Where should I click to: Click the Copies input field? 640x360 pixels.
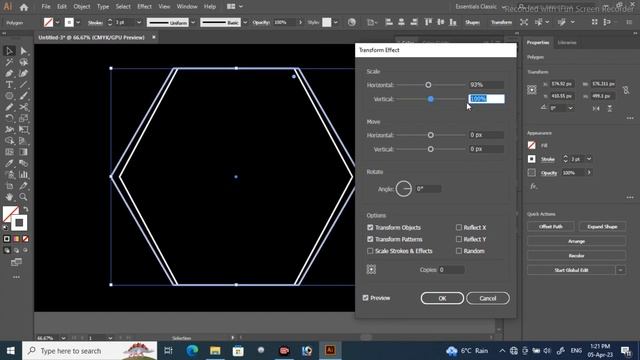(451, 270)
